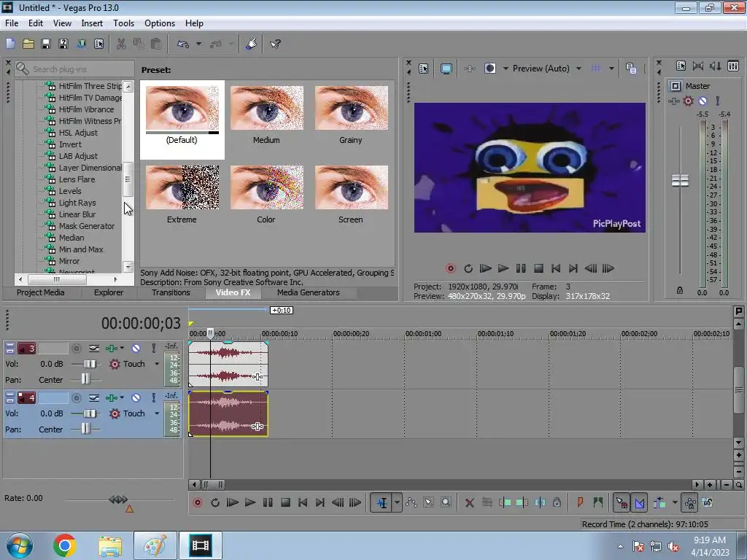Image resolution: width=747 pixels, height=560 pixels.
Task: Toggle Auto Ripple icon in timeline toolbar
Action: [659, 502]
